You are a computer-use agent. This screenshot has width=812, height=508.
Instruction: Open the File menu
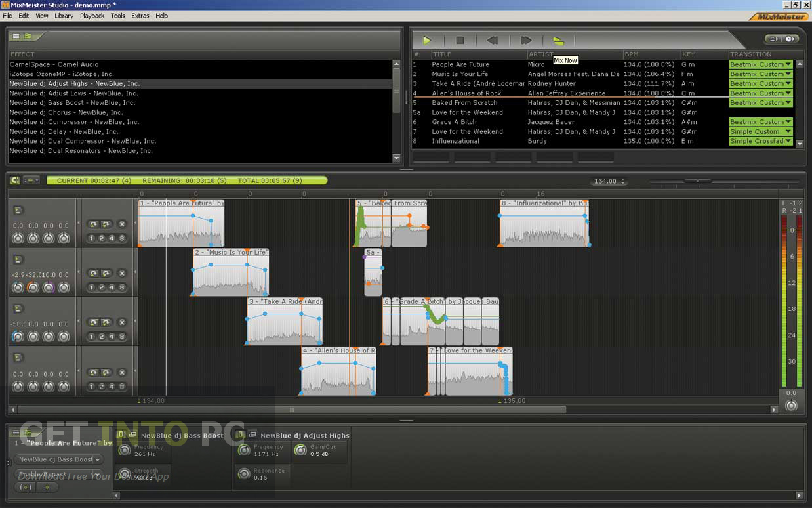click(x=7, y=16)
